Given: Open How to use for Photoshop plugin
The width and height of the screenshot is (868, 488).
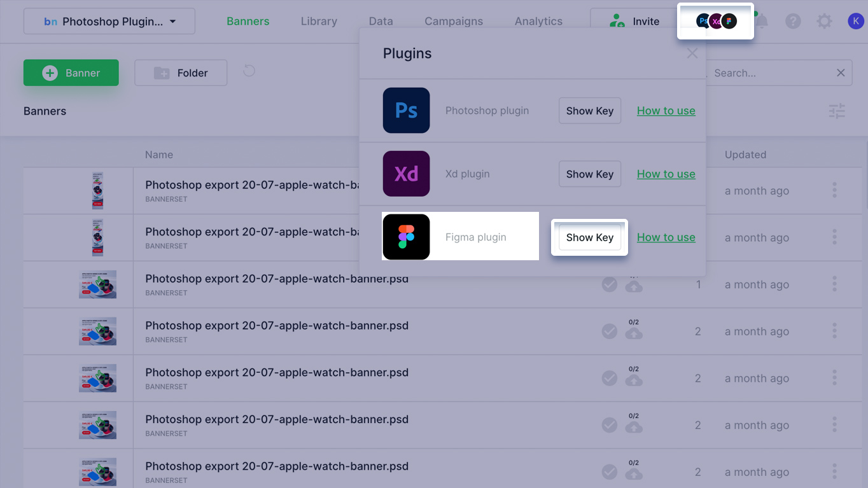Looking at the screenshot, I should [666, 111].
